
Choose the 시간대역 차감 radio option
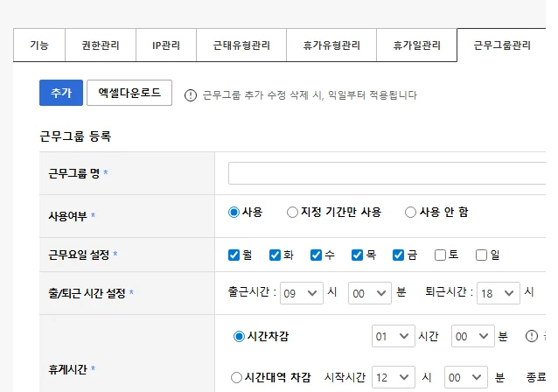(x=236, y=377)
